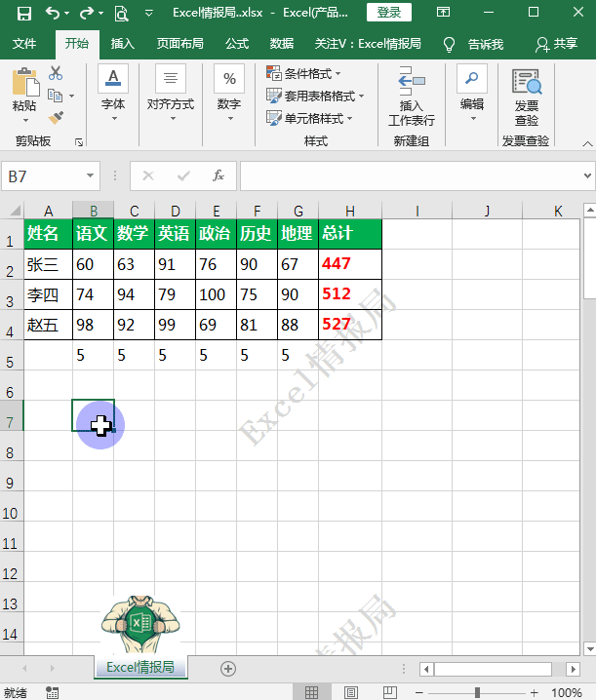Click the Format Painter brush icon
Screen dimensions: 596x700
(56, 118)
